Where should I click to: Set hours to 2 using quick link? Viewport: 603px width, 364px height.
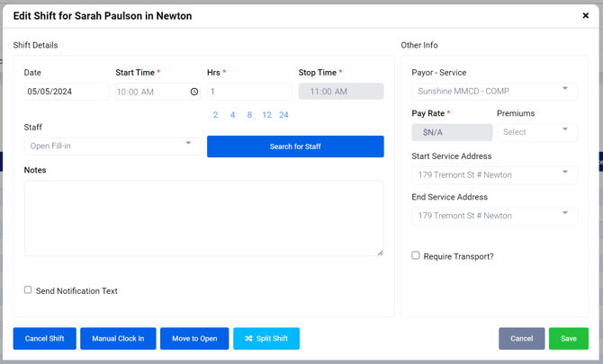(x=215, y=115)
